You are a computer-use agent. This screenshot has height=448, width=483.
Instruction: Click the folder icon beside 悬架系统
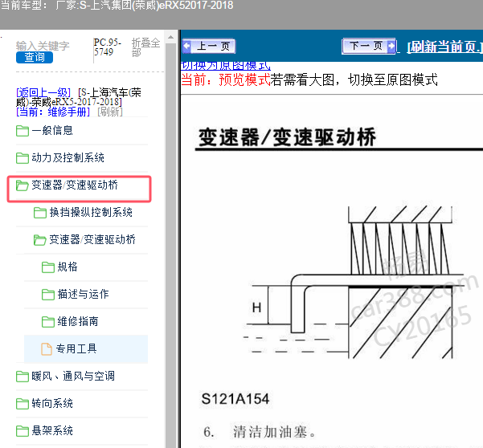pos(23,431)
